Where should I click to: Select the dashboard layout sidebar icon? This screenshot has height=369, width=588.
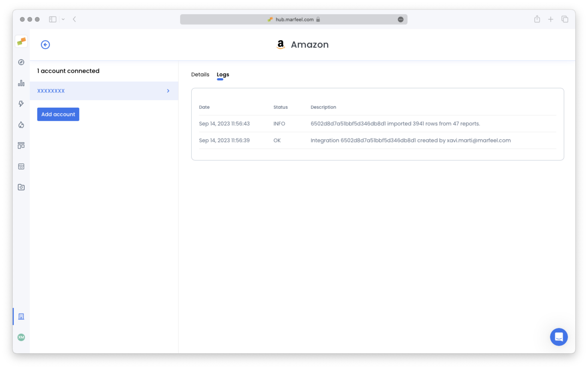click(21, 145)
